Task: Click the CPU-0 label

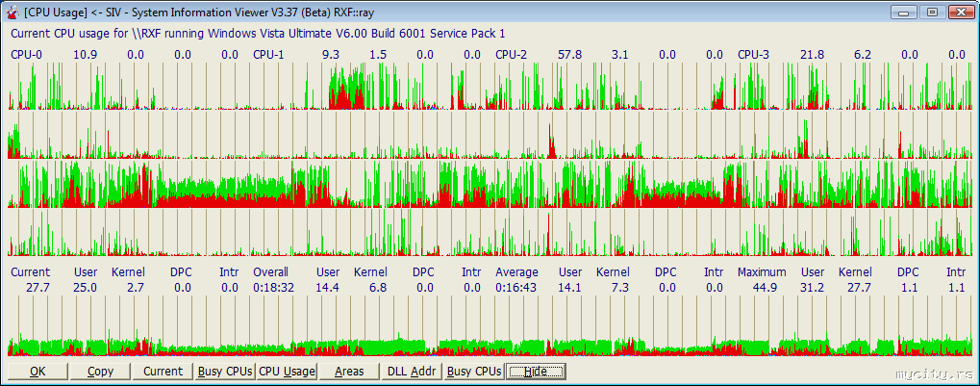Action: click(26, 55)
